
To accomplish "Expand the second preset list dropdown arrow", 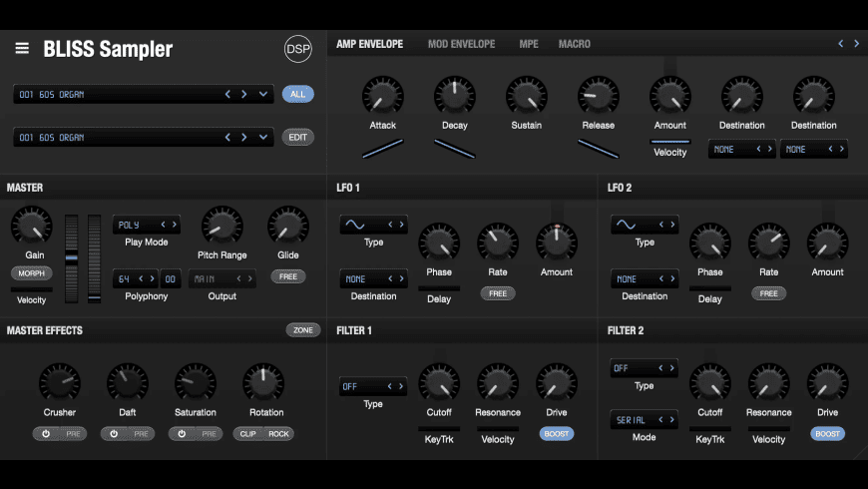I will [263, 138].
